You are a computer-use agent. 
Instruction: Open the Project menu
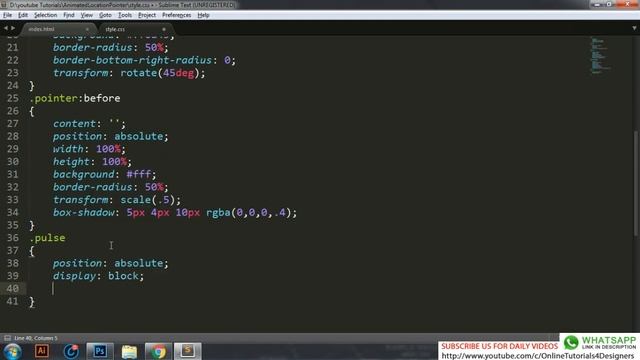coord(147,15)
